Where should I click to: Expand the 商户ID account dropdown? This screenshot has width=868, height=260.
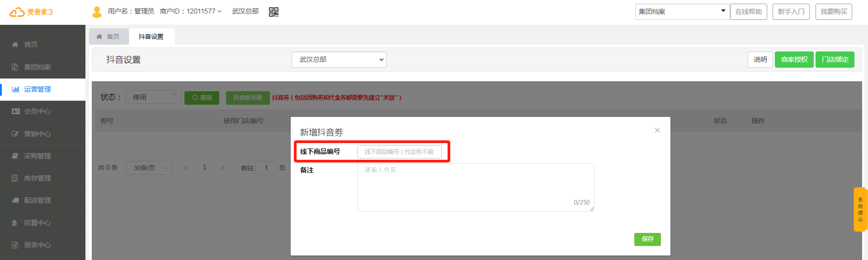[x=191, y=11]
